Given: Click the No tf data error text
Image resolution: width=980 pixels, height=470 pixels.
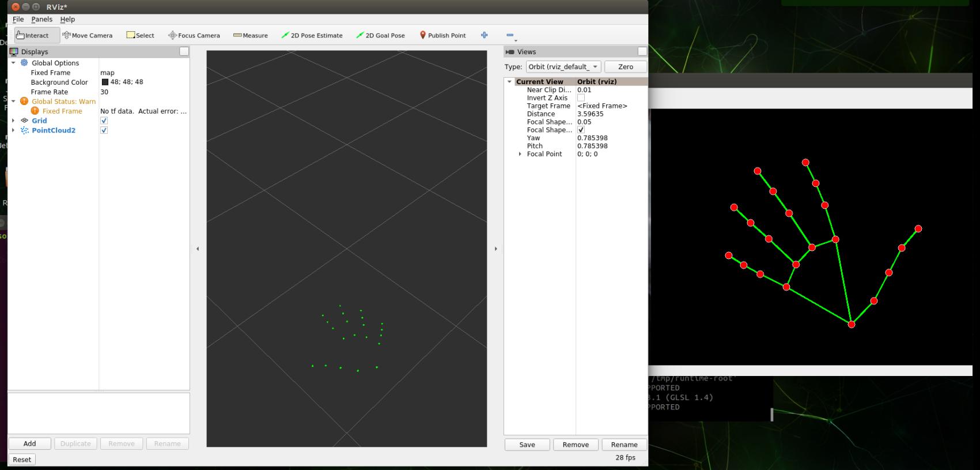Looking at the screenshot, I should 144,111.
